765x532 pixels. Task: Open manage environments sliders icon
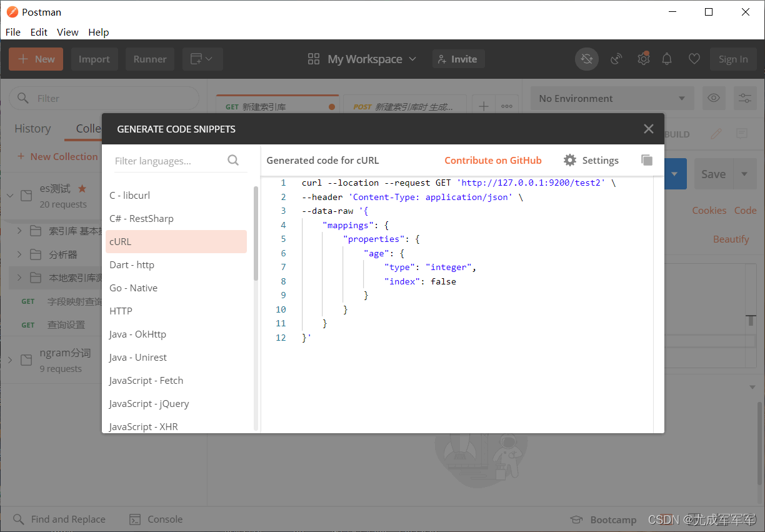click(x=744, y=98)
